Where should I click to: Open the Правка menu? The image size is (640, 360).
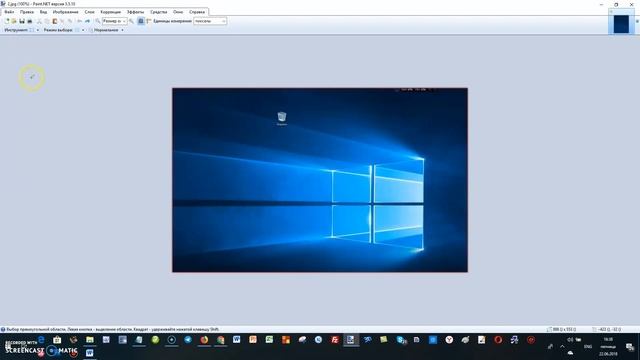click(27, 12)
